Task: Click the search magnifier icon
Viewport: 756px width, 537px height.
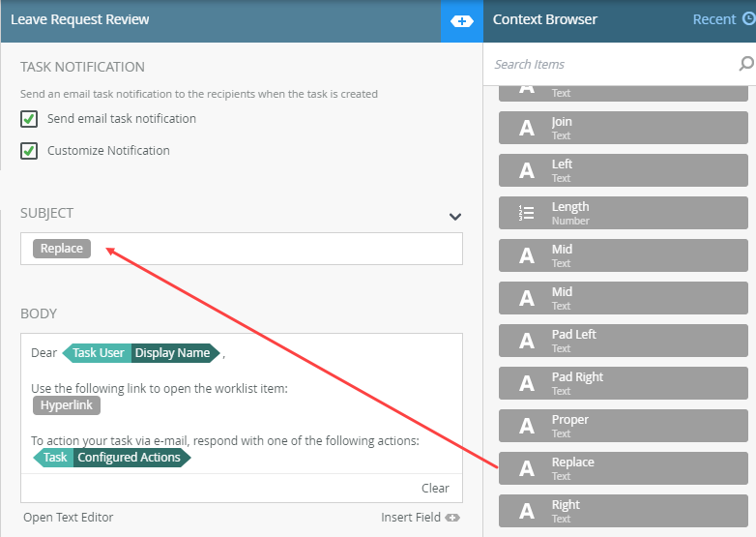Action: [745, 64]
